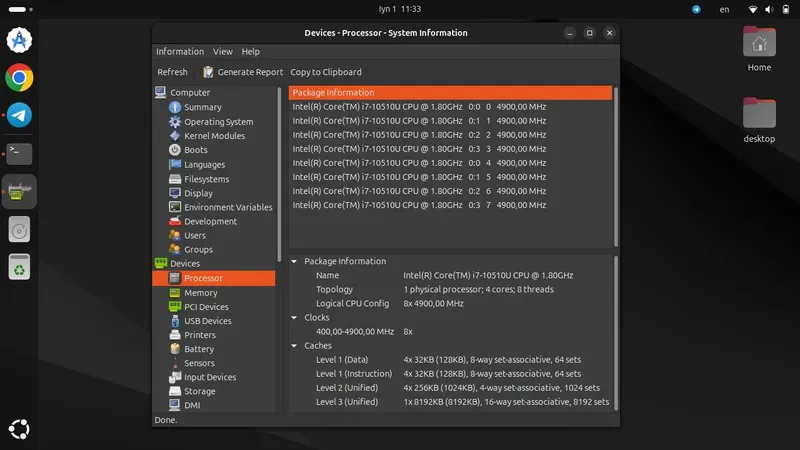Select the Memory chip icon

coord(174,293)
